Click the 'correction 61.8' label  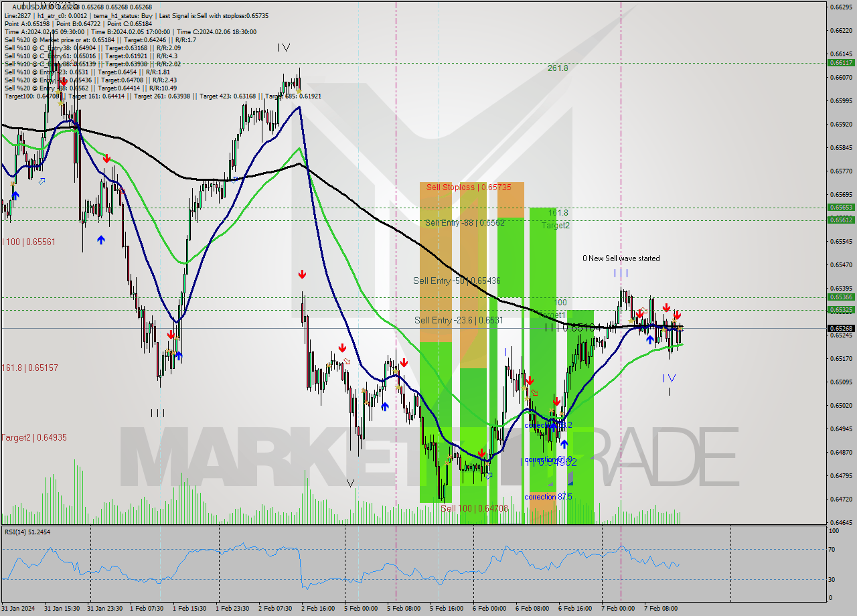coord(548,460)
